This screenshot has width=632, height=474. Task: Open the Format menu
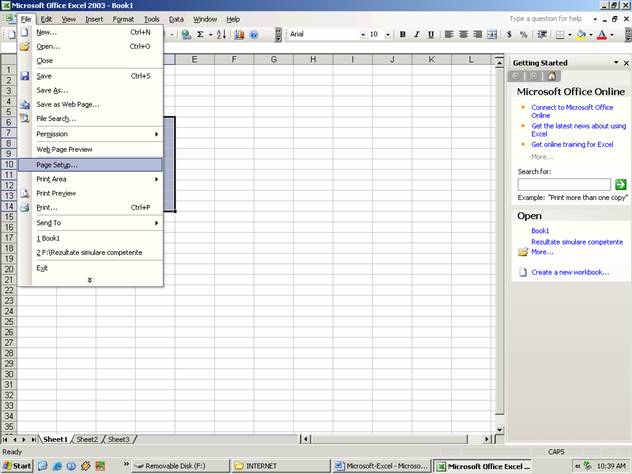tap(123, 19)
